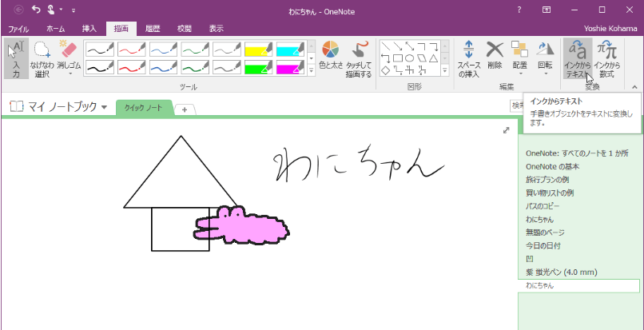Open the 消しゴム eraser options arrow

(x=69, y=74)
